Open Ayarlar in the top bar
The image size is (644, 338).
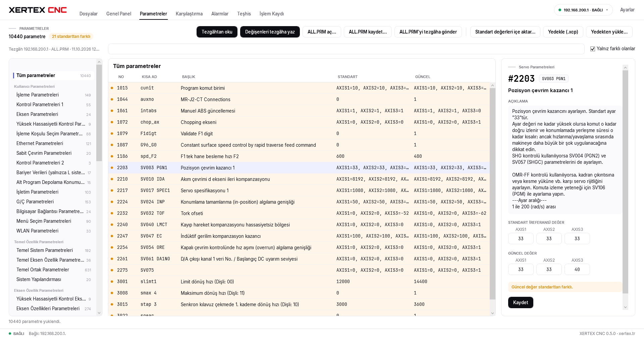coord(627,10)
